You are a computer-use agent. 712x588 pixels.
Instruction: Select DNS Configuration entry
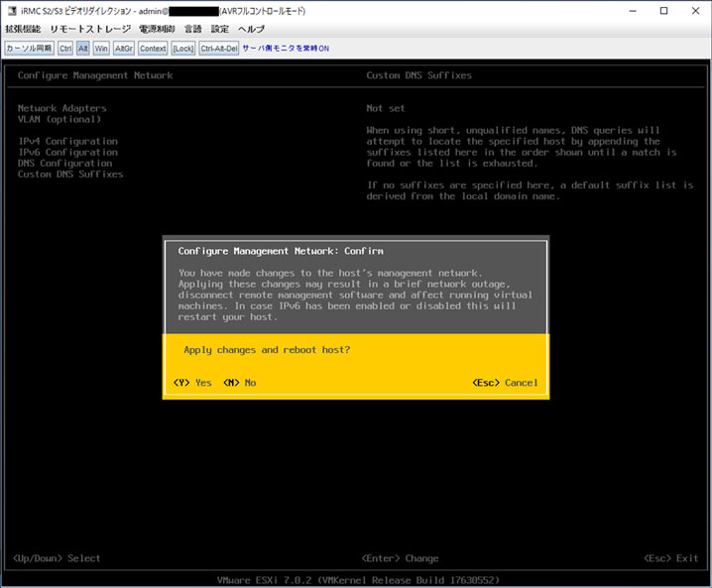tap(64, 163)
